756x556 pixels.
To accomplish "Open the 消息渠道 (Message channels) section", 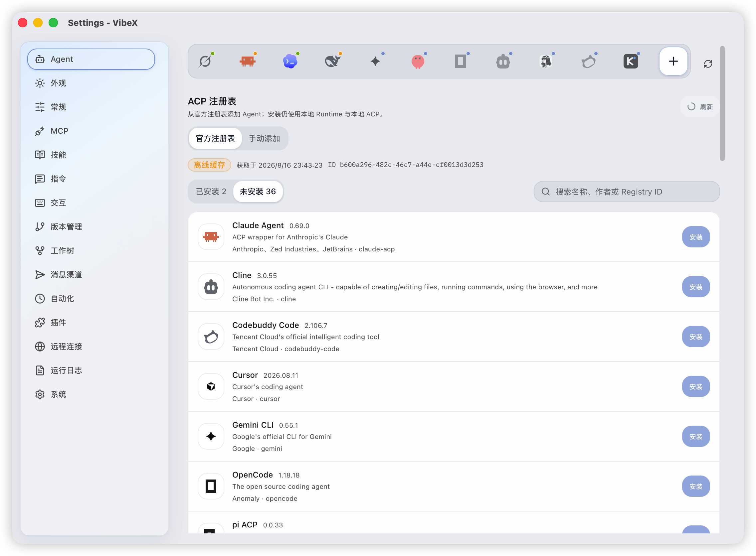I will pyautogui.click(x=91, y=275).
